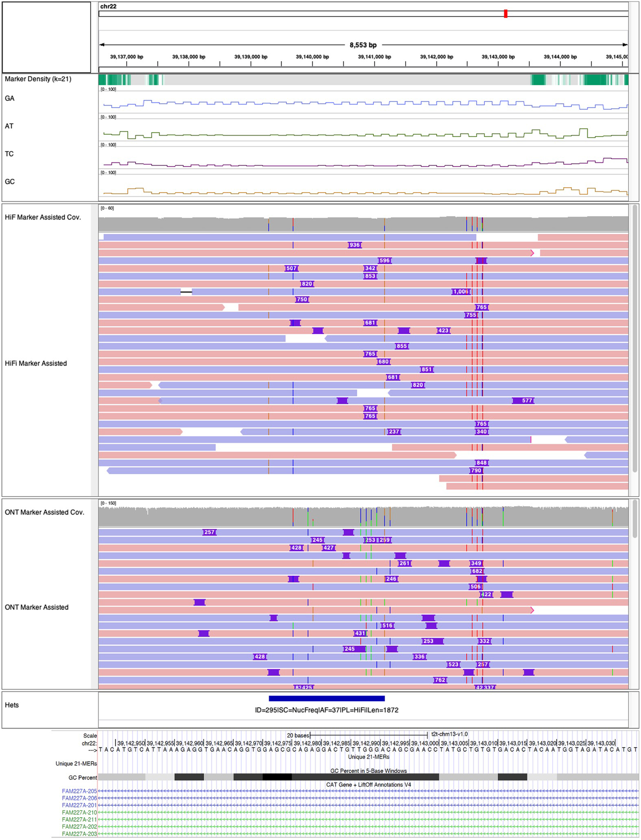Click the 848 insertion marker
641x840 pixels.
coord(481,463)
